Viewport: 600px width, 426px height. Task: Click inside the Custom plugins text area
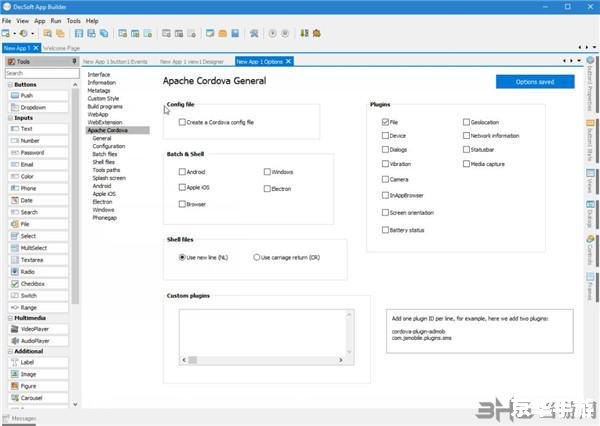pos(262,333)
